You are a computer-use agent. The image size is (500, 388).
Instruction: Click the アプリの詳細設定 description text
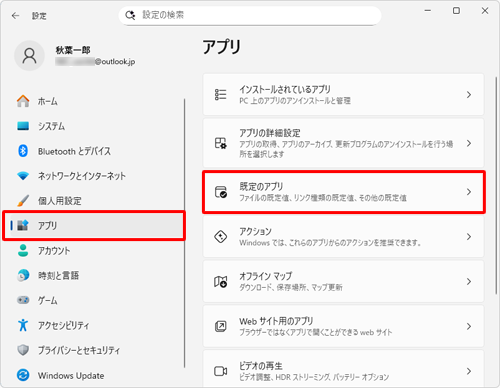click(x=346, y=149)
